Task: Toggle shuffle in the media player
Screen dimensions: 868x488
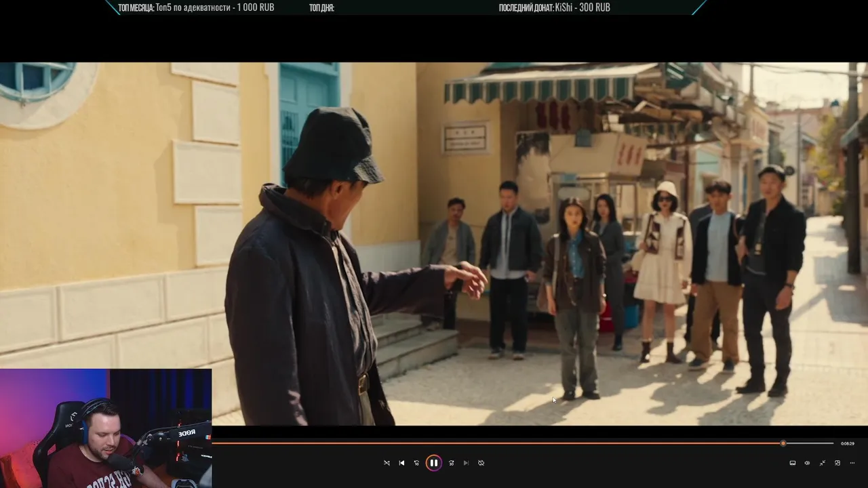Action: click(387, 463)
